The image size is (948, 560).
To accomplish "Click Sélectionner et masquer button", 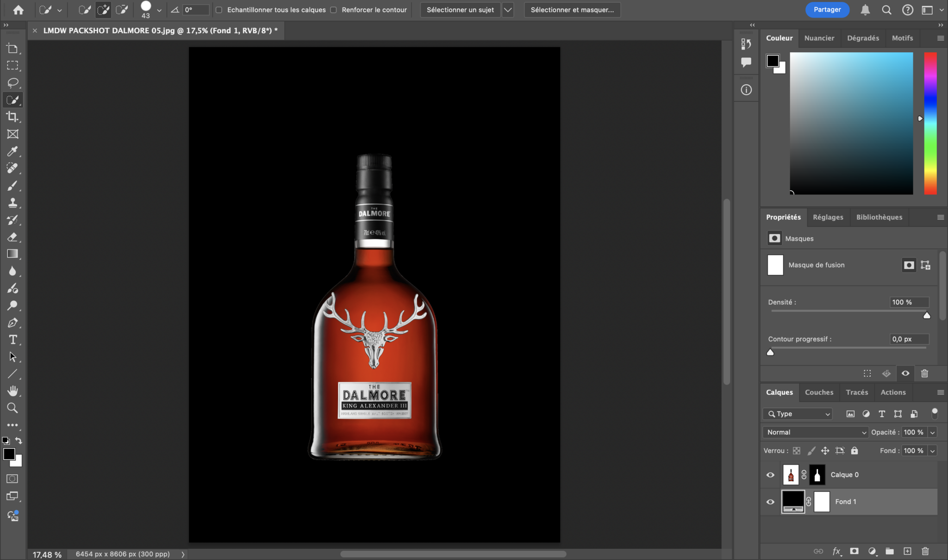I will click(x=572, y=10).
